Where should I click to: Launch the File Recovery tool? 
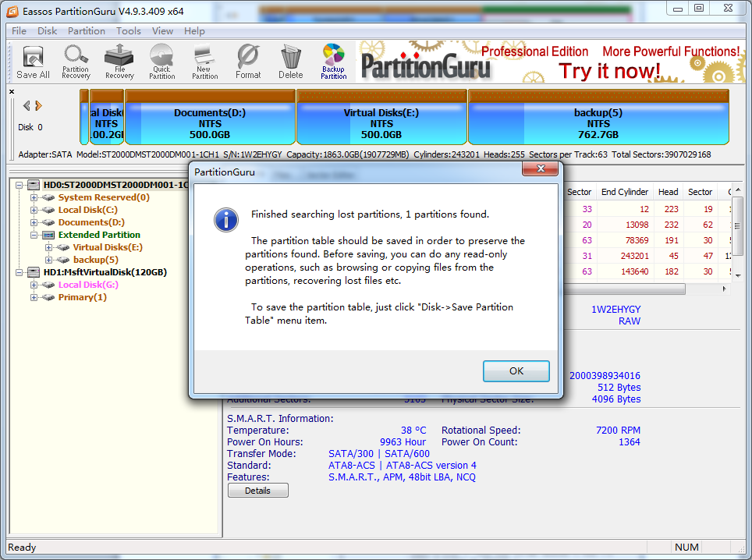coord(119,62)
